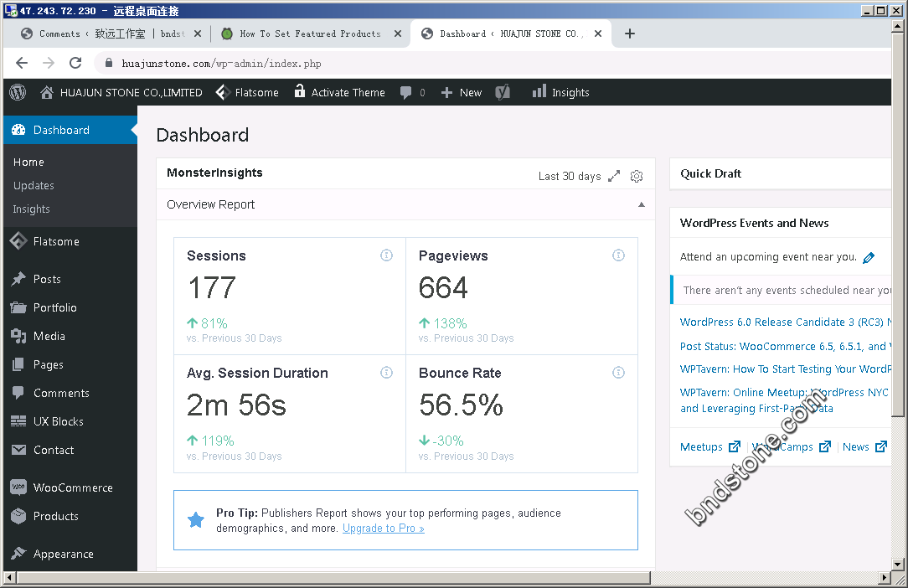908x588 pixels.
Task: Open Portfolio in sidebar
Action: pyautogui.click(x=70, y=307)
